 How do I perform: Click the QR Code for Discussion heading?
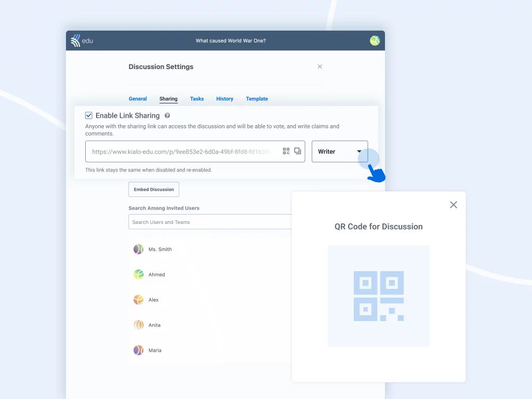[x=379, y=227]
